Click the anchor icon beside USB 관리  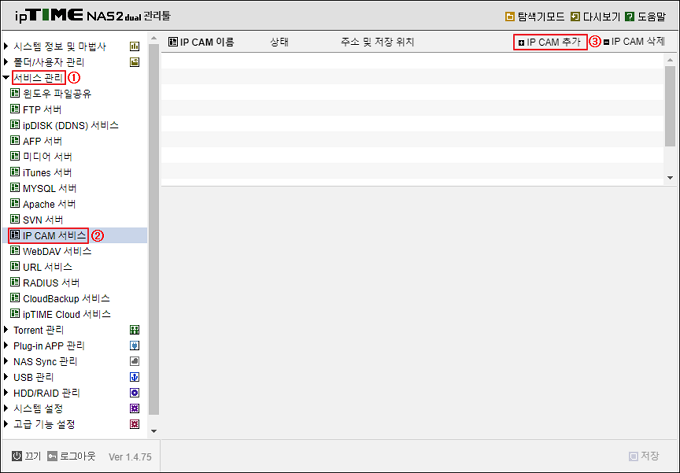click(x=134, y=377)
